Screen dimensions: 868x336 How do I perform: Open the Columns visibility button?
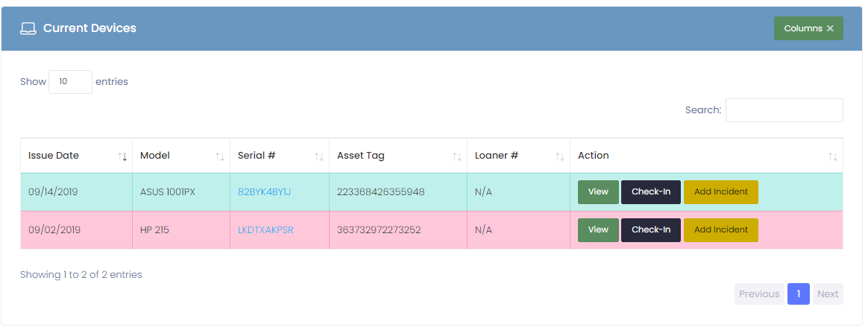click(x=808, y=28)
